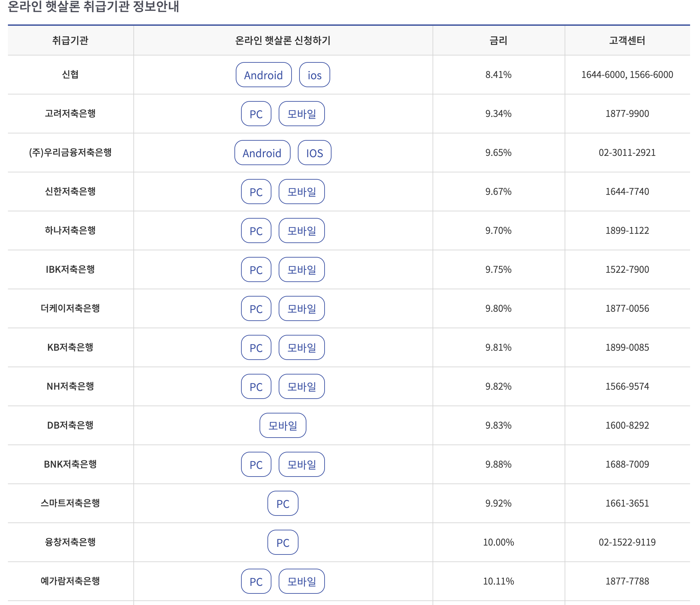Screen dimensions: 700x605
Task: Select IOS button for 우리금융저축은행
Action: click(x=314, y=153)
